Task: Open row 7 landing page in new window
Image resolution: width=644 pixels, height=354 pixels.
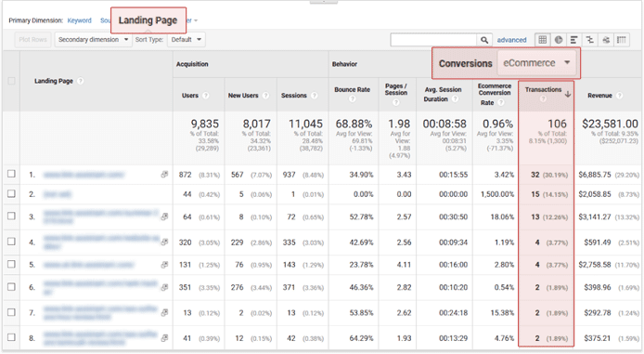Action: (164, 312)
